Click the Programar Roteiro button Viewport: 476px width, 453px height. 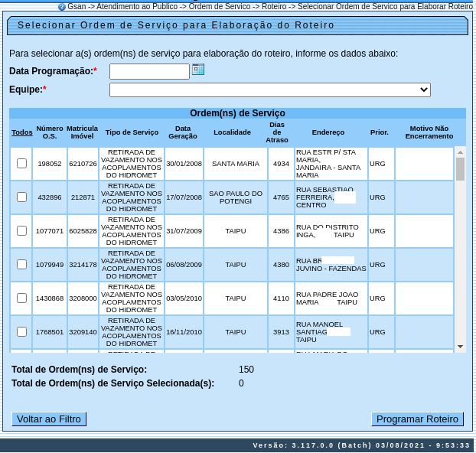(417, 419)
